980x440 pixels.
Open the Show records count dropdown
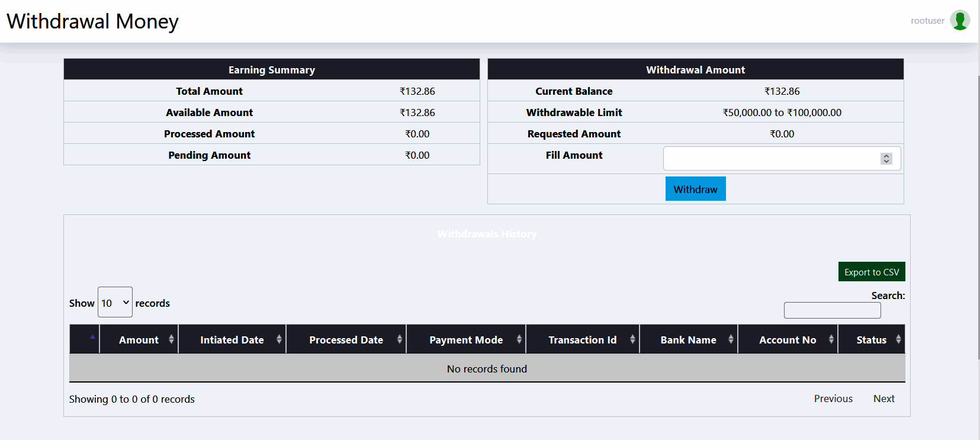click(115, 302)
